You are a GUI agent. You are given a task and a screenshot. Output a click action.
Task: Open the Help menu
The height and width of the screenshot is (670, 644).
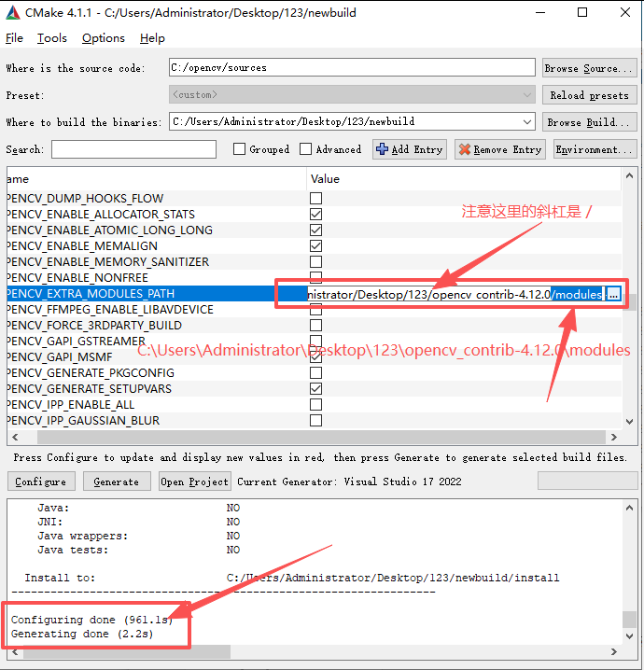tap(152, 38)
